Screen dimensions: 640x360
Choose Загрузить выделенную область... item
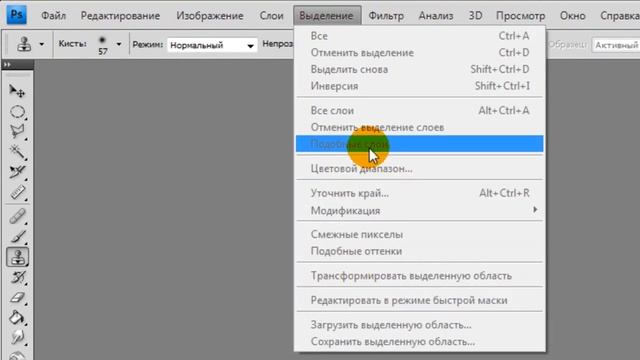[x=420, y=325]
